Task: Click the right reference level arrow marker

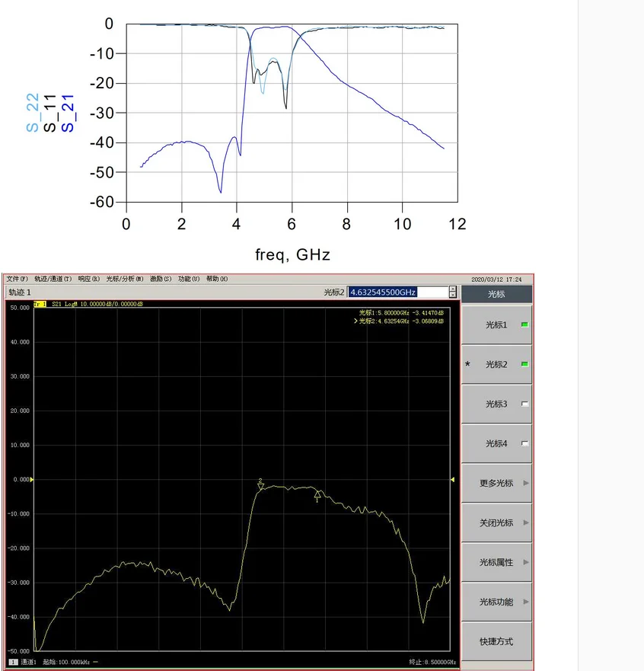Action: coord(452,479)
